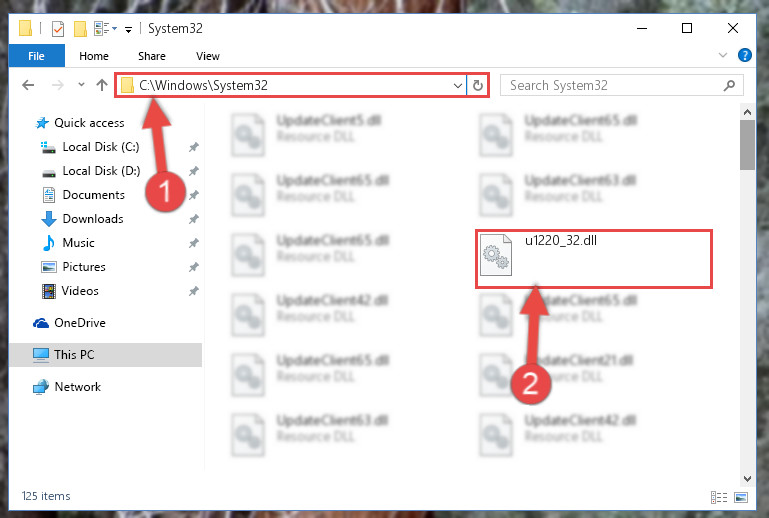Click the Back navigation arrow
Image resolution: width=769 pixels, height=518 pixels.
pyautogui.click(x=28, y=85)
